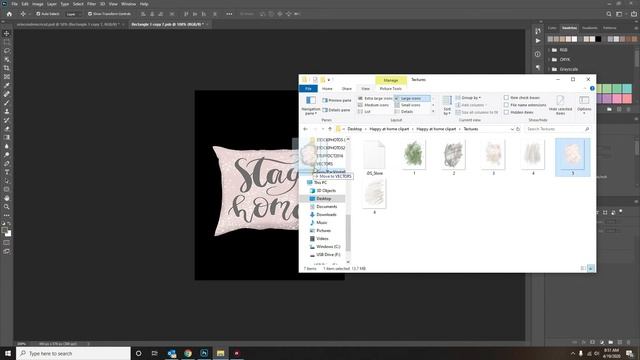The width and height of the screenshot is (640, 360).
Task: Select the Eyedropper tool
Action: coord(7,85)
